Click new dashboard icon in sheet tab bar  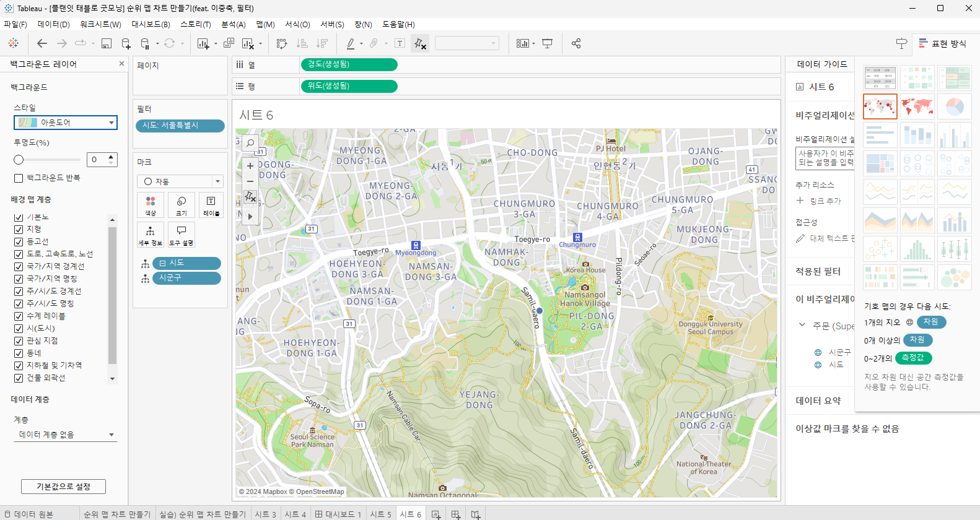[456, 514]
